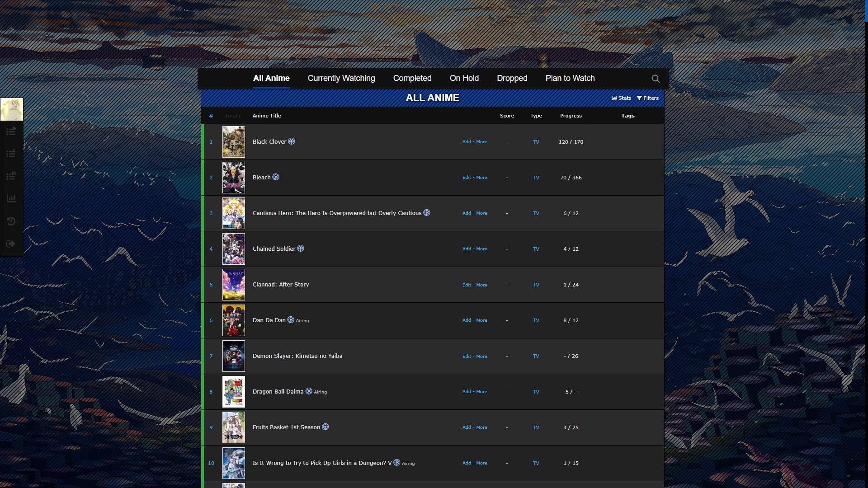Open Bleach title link
The image size is (868, 488).
click(x=262, y=178)
